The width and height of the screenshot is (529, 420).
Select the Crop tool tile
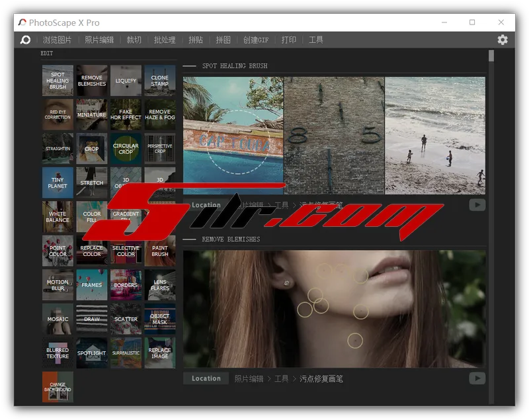pyautogui.click(x=92, y=149)
